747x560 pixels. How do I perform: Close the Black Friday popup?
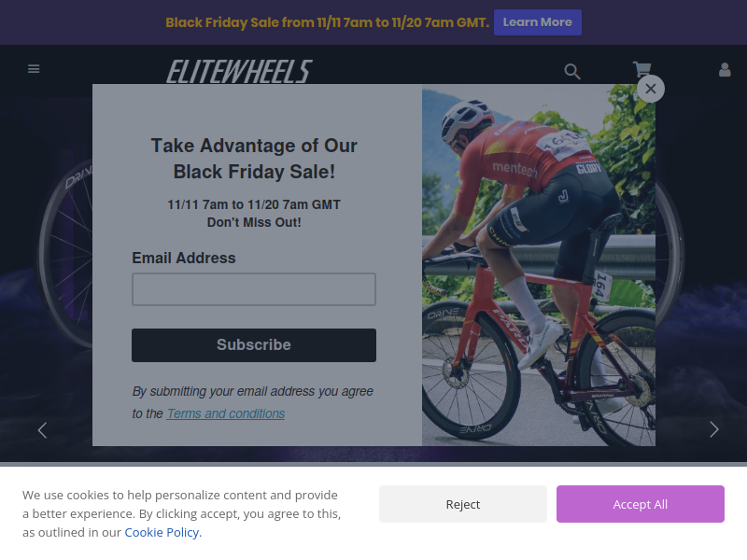(x=650, y=89)
